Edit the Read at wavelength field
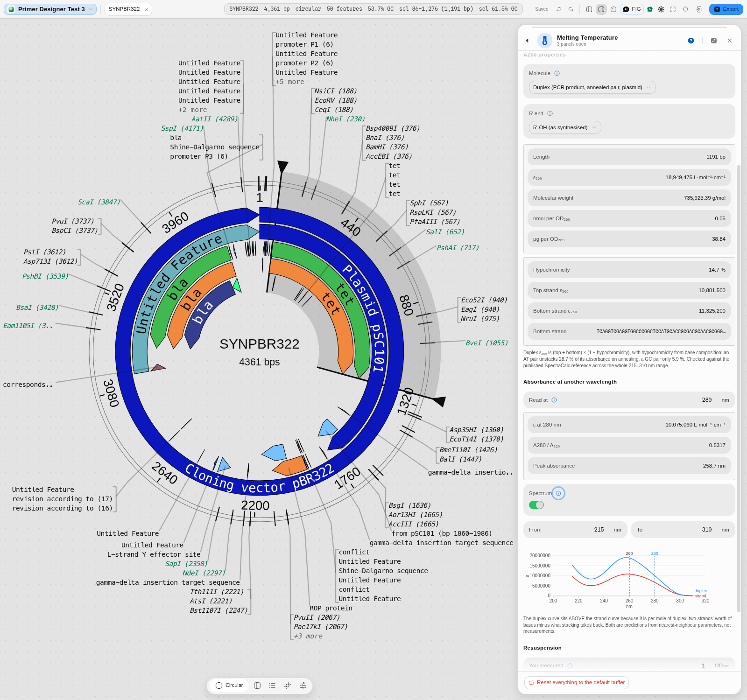This screenshot has width=747, height=700. (629, 400)
